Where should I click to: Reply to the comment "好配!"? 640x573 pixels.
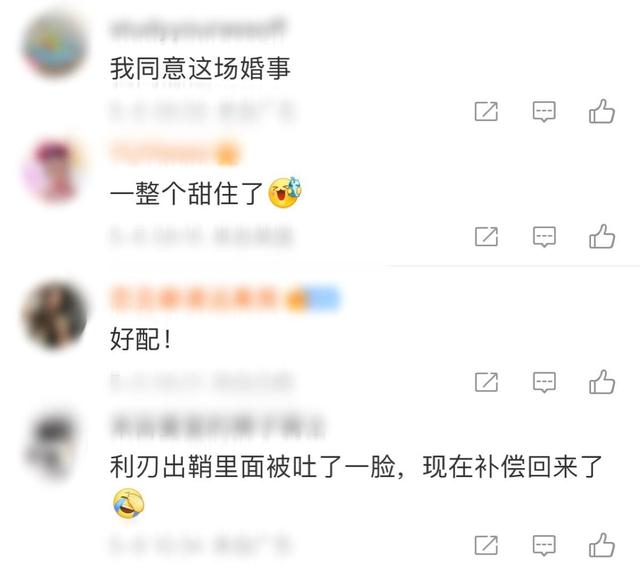click(544, 382)
